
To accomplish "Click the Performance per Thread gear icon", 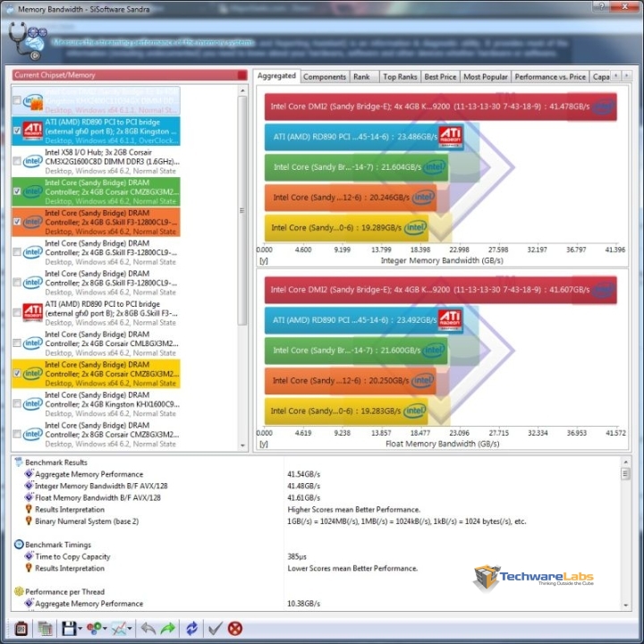I will [19, 591].
